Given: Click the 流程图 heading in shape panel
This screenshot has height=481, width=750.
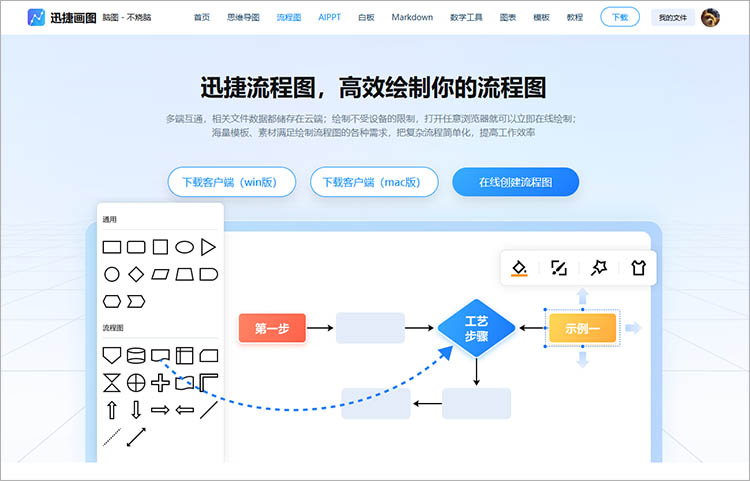Looking at the screenshot, I should coord(113,328).
